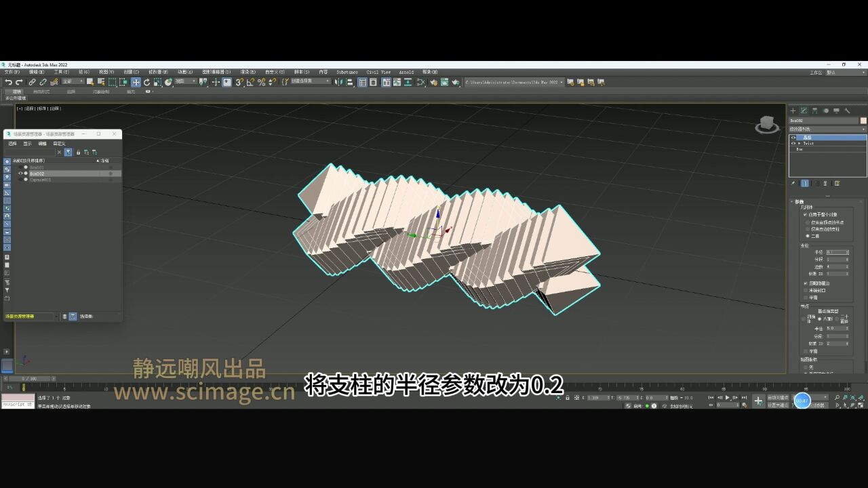Open the Create panel plus icon
This screenshot has width=868, height=488.
(x=793, y=110)
